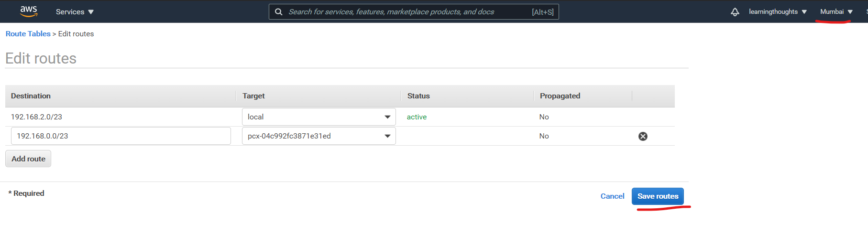Click the Target column header
The width and height of the screenshot is (868, 235).
253,96
